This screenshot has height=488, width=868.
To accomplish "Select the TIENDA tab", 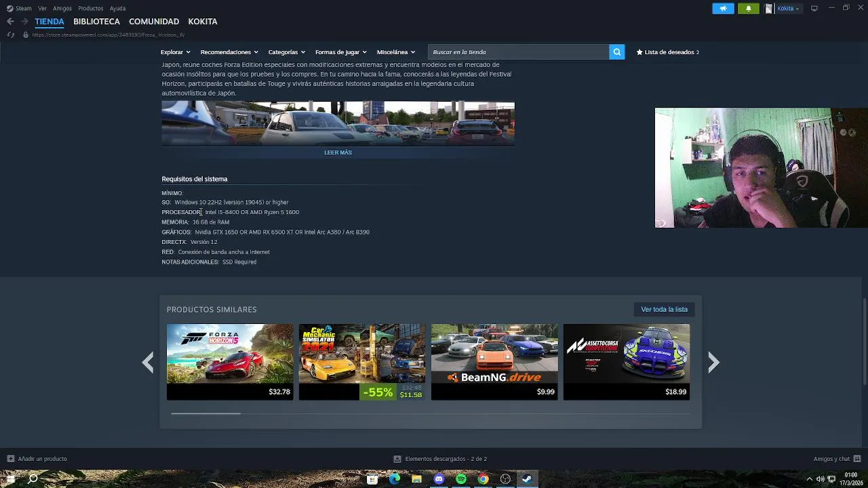I will (x=50, y=22).
